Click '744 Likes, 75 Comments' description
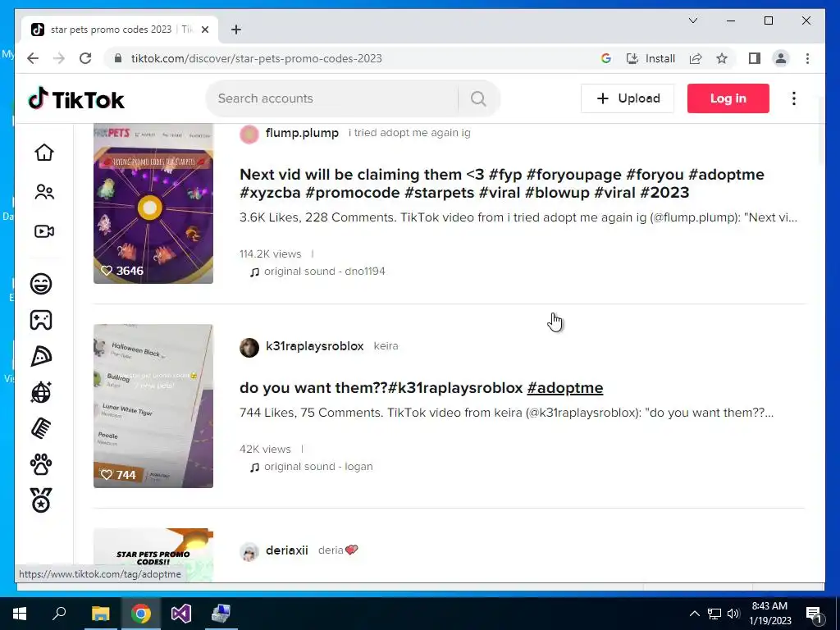The height and width of the screenshot is (630, 840). click(506, 413)
